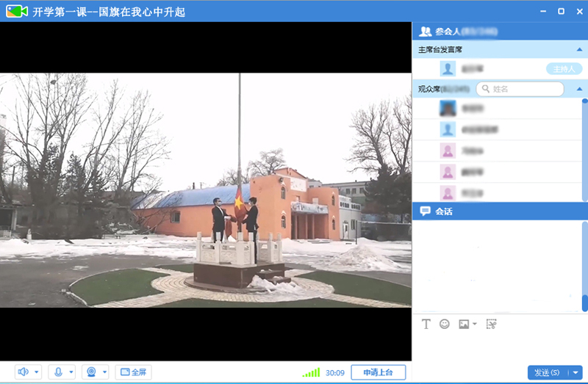Click the 全屏 fullscreen button
This screenshot has height=384, width=588.
132,372
